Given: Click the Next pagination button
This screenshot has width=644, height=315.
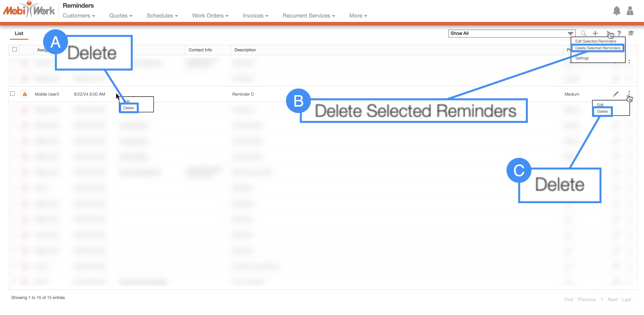Looking at the screenshot, I should [x=612, y=299].
